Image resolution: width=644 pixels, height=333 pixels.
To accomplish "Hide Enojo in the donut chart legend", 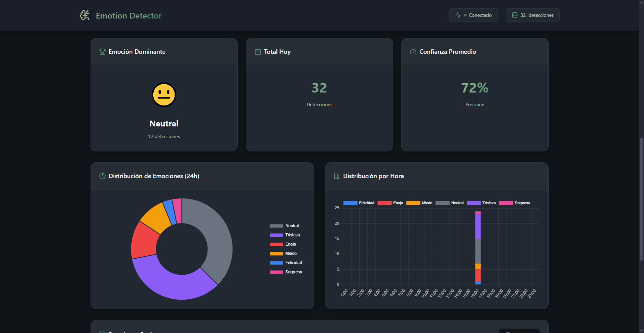I will [283, 244].
